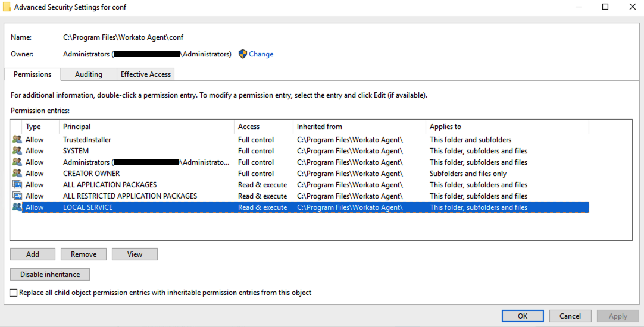Viewport: 644px width, 327px height.
Task: Click the Add button
Action: (33, 254)
